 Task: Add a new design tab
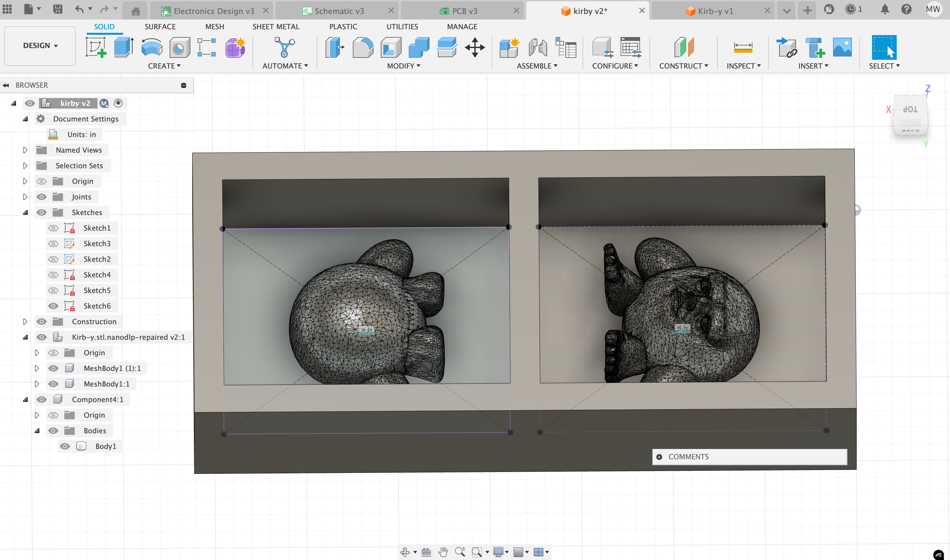point(807,10)
